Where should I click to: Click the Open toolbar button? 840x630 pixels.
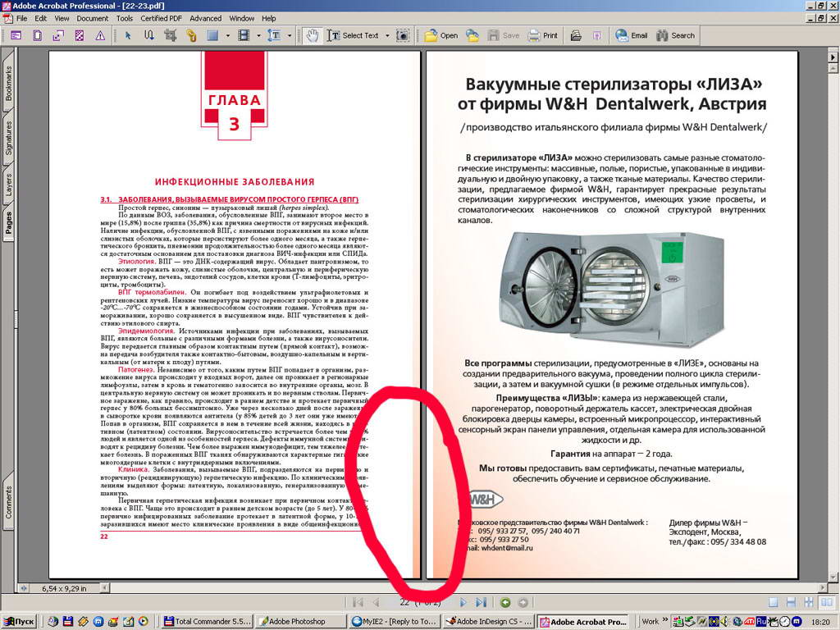441,35
